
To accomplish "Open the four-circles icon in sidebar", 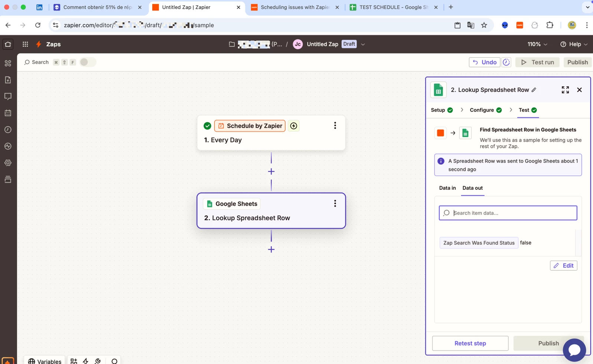I will coord(8,64).
